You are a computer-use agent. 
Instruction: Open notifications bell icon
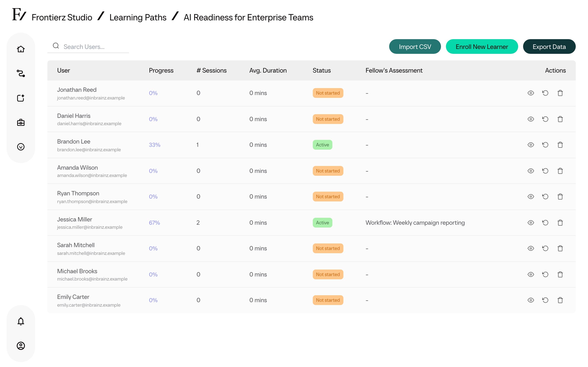pos(21,321)
